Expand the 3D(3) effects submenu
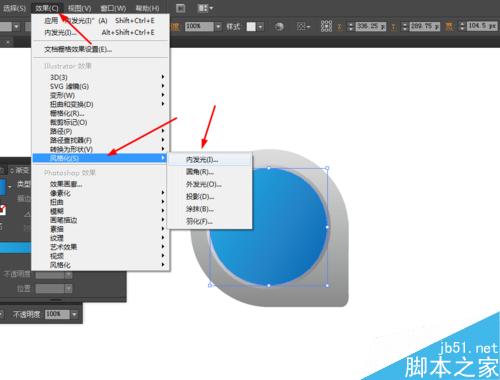The width and height of the screenshot is (500, 380). 100,77
